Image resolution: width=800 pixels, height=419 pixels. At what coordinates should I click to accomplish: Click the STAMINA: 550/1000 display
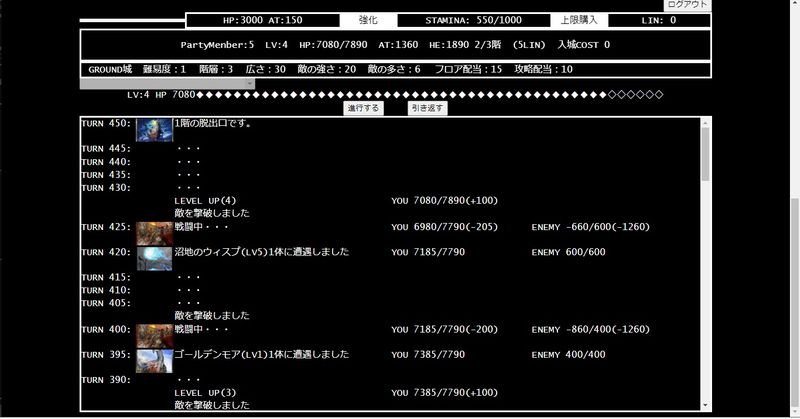click(472, 20)
